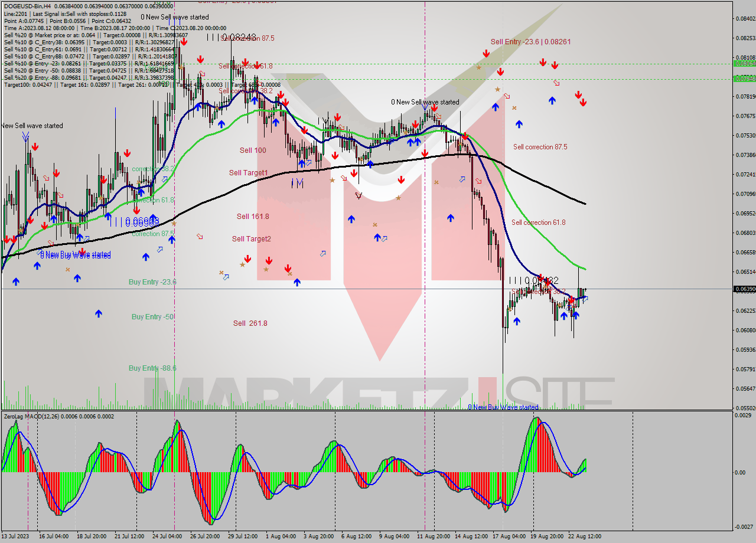756x543 pixels.
Task: Click the red Sell Entry -23.6 | 0.08261 label
Action: [x=530, y=42]
